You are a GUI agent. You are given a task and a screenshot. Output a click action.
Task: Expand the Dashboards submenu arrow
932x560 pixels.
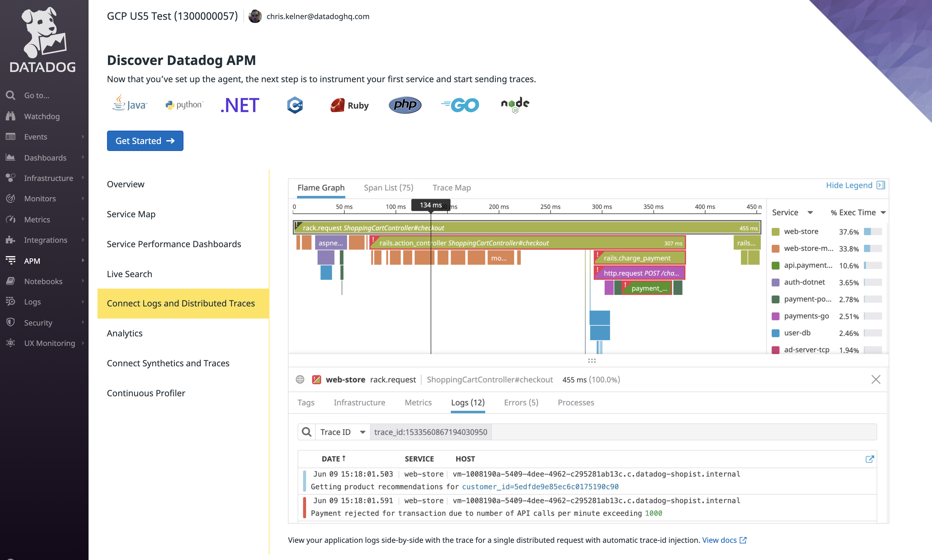(x=82, y=157)
